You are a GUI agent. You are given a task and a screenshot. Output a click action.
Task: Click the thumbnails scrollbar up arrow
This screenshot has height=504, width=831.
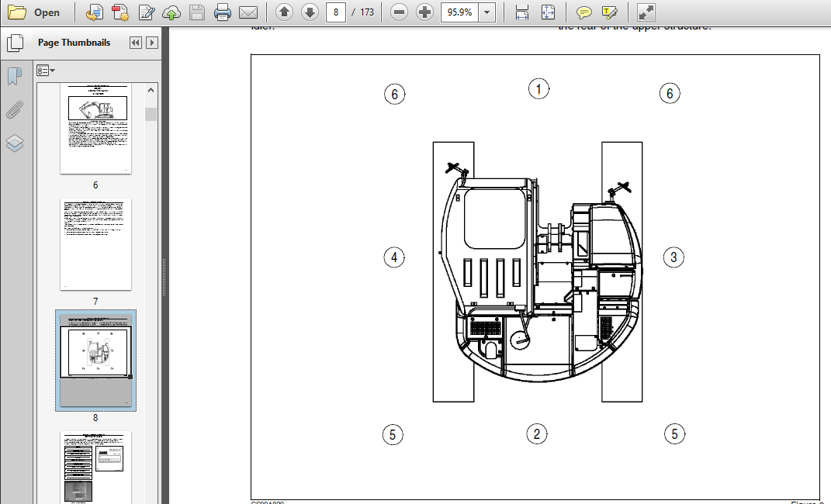pyautogui.click(x=151, y=91)
